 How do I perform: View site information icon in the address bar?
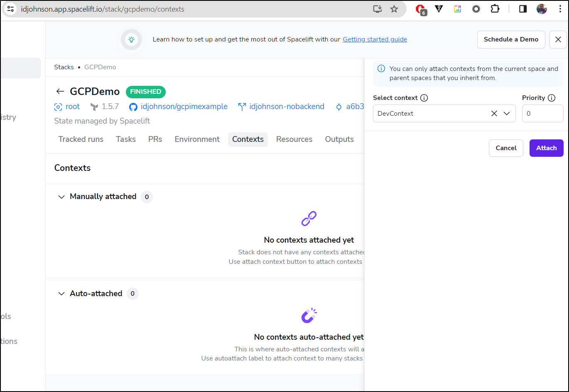(x=11, y=9)
